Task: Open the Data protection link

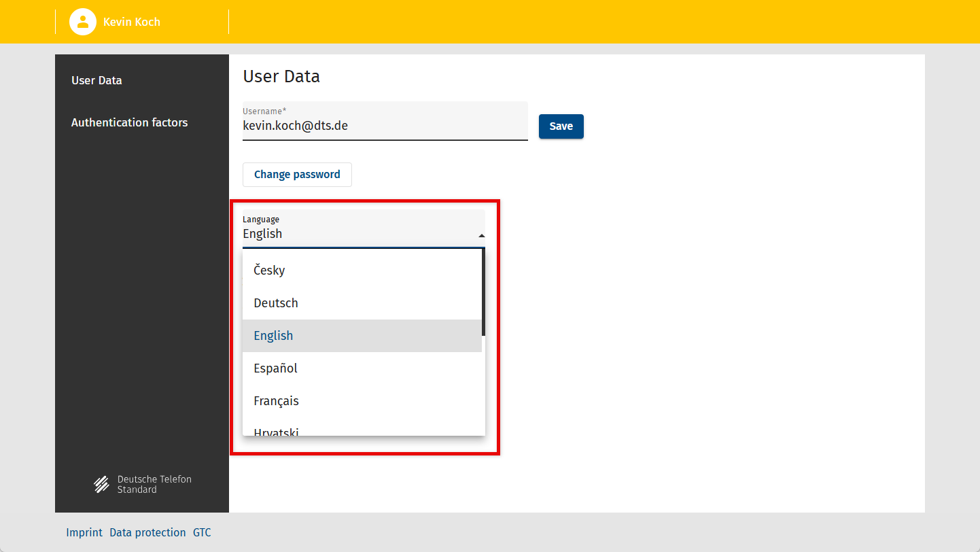Action: pos(147,532)
